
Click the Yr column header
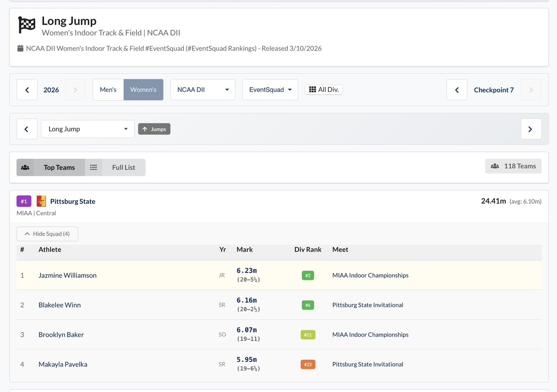pos(222,249)
